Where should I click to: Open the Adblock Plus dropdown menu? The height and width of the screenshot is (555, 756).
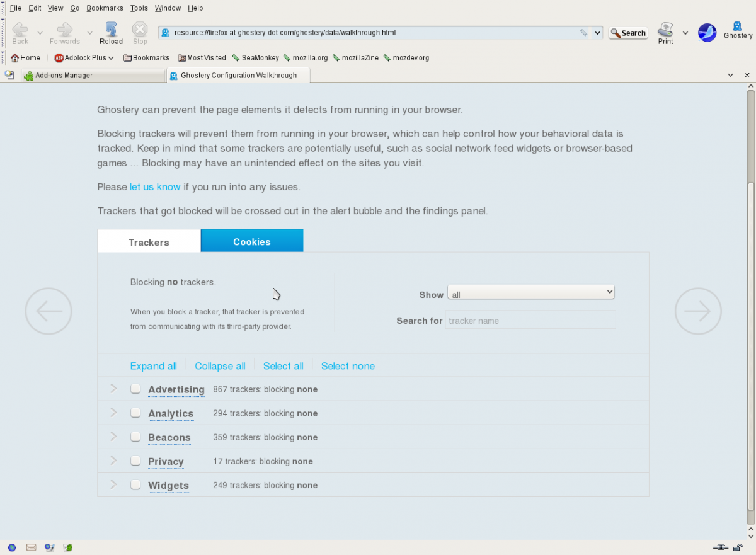tap(111, 58)
